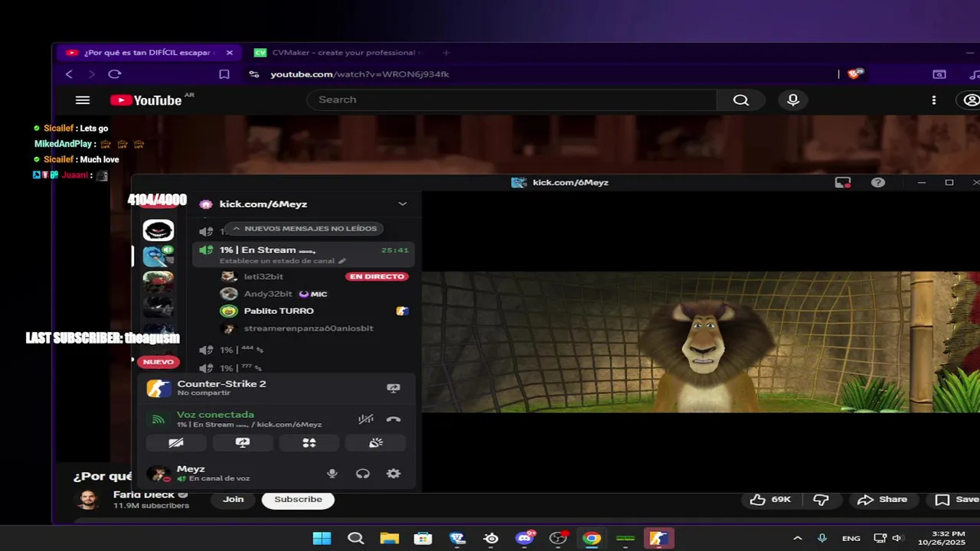Mute the Discord microphone
This screenshot has height=551, width=980.
pos(332,474)
